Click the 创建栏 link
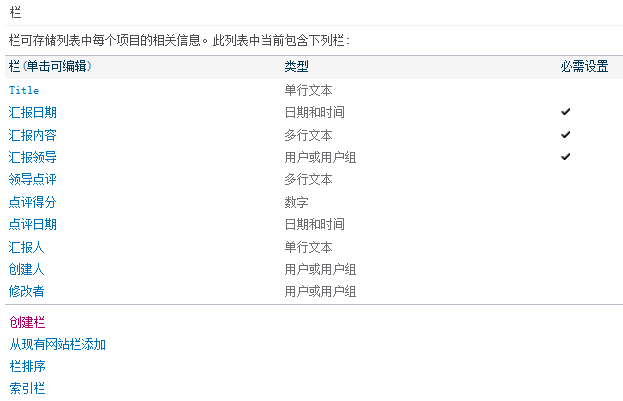This screenshot has width=623, height=401. (27, 322)
